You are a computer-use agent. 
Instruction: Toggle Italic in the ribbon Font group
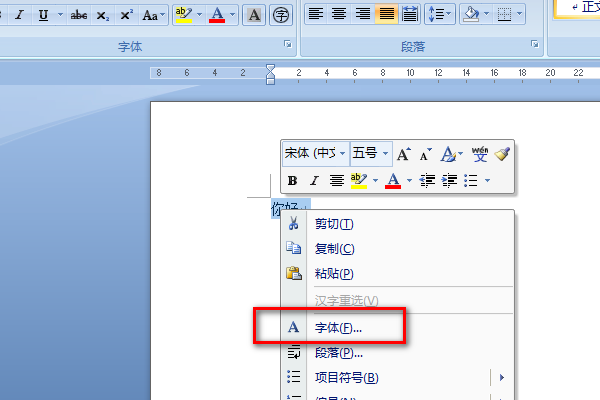coord(19,15)
